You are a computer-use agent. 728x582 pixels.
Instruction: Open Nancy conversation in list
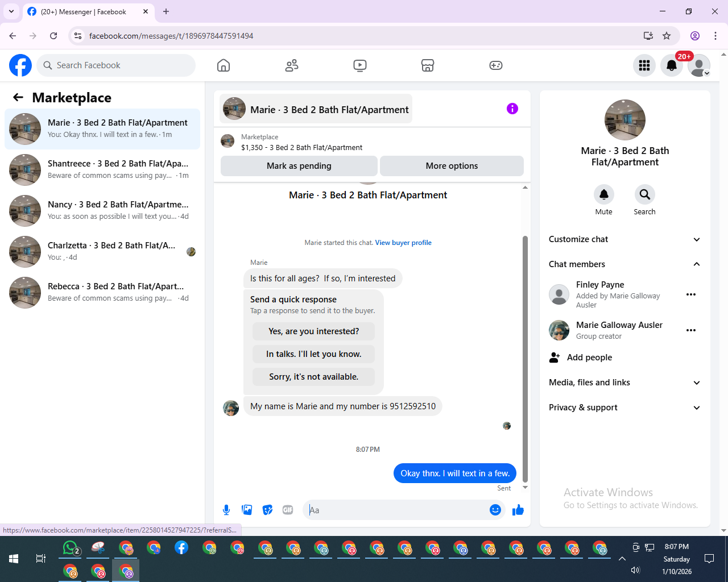(x=102, y=211)
